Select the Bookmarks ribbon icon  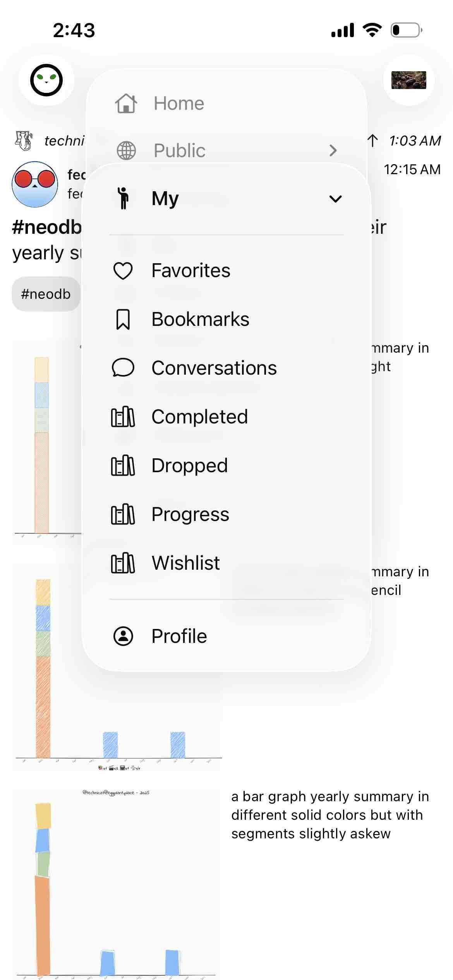123,319
